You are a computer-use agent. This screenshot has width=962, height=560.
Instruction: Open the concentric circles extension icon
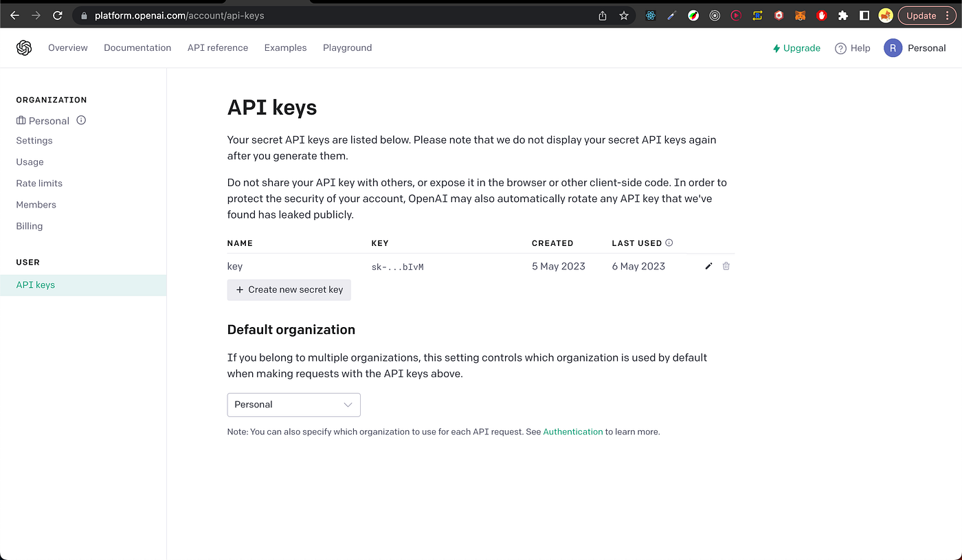[x=715, y=15]
